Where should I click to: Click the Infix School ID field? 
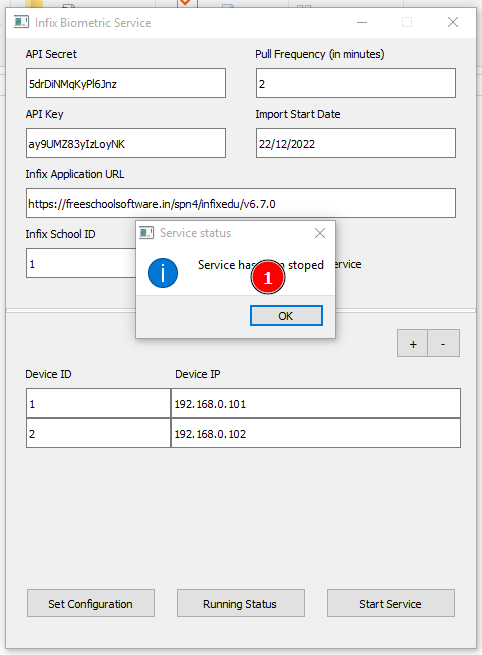[81, 263]
